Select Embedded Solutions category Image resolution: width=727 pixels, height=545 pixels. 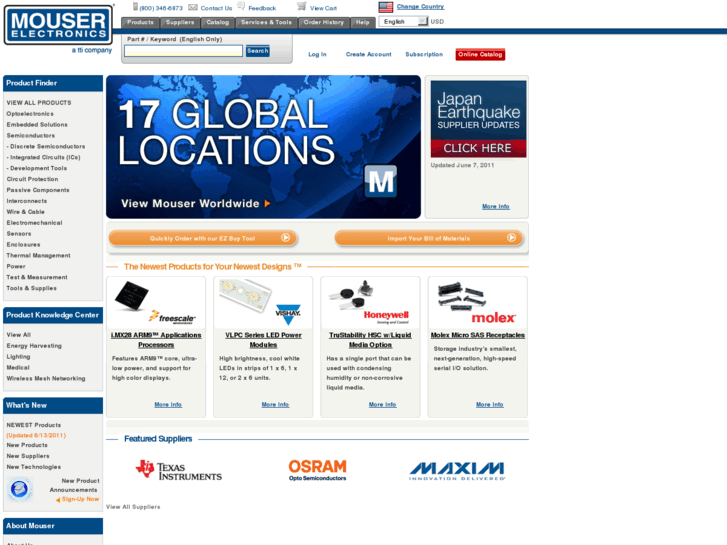tap(37, 124)
